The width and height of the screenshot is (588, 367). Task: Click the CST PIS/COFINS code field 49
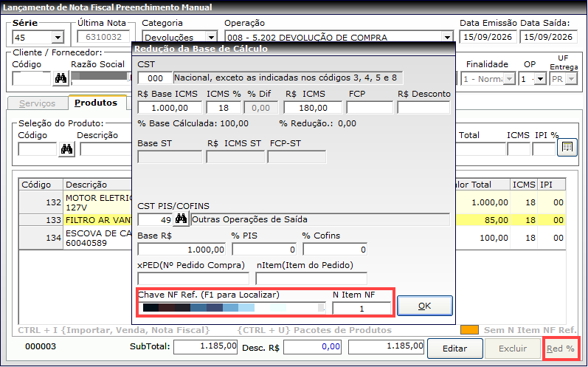155,219
